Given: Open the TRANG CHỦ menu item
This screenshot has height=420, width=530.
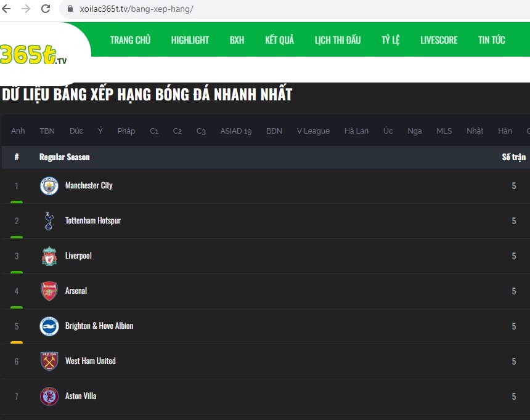Looking at the screenshot, I should 130,40.
